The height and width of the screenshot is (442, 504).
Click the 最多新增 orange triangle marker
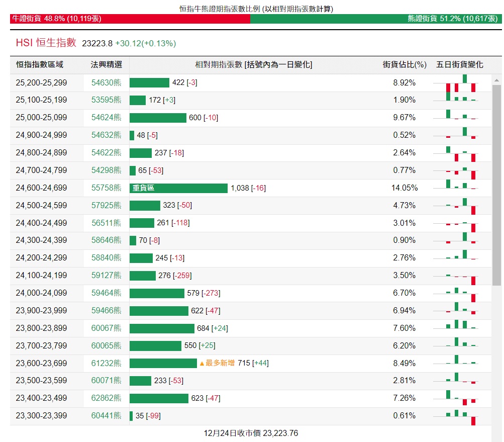202,363
